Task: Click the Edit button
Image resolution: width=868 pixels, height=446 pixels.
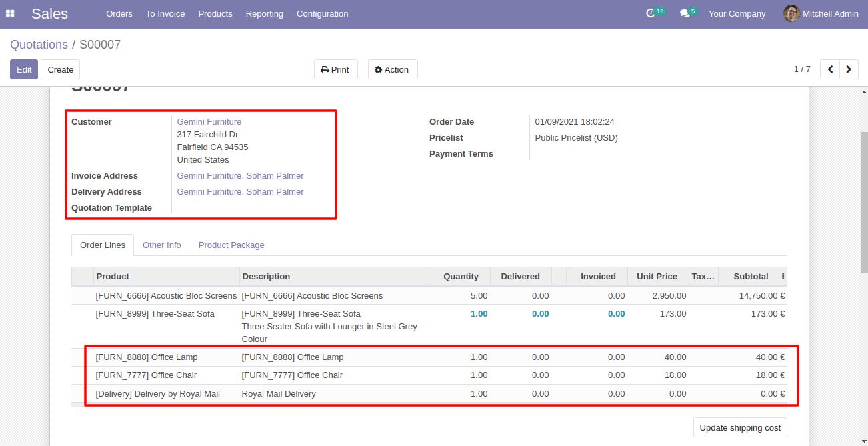Action: pyautogui.click(x=24, y=69)
